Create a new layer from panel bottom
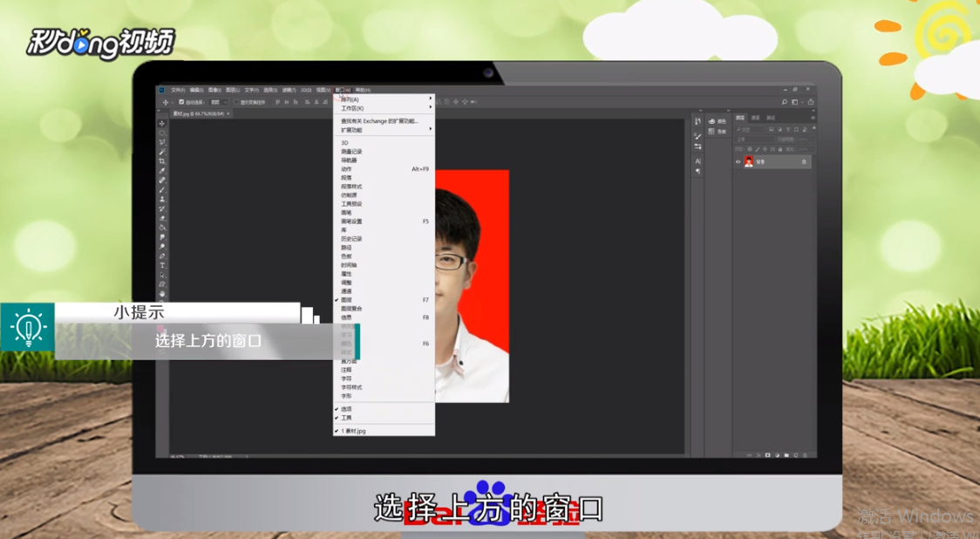Screen dimensions: 980x539 [796, 455]
